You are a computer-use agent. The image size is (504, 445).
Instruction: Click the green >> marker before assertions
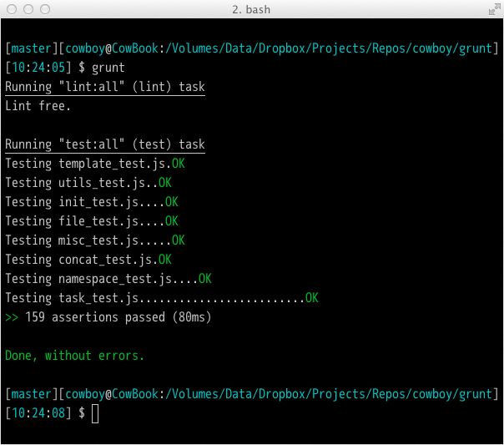[x=12, y=317]
